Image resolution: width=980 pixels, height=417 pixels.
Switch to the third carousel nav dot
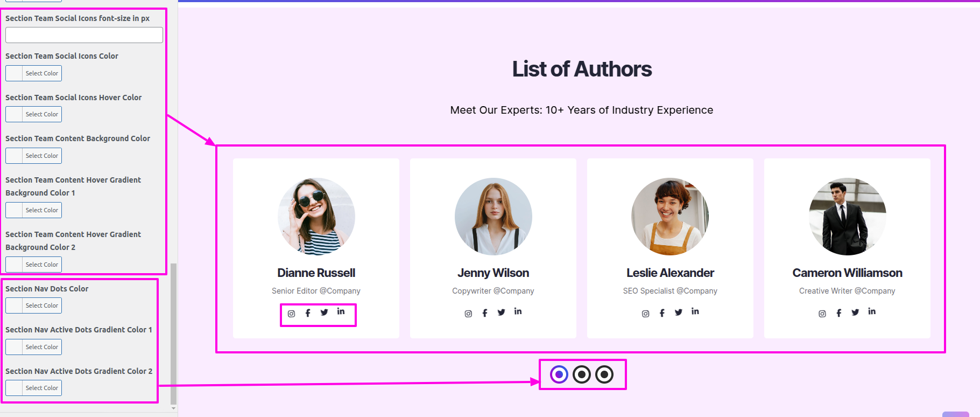click(x=604, y=374)
